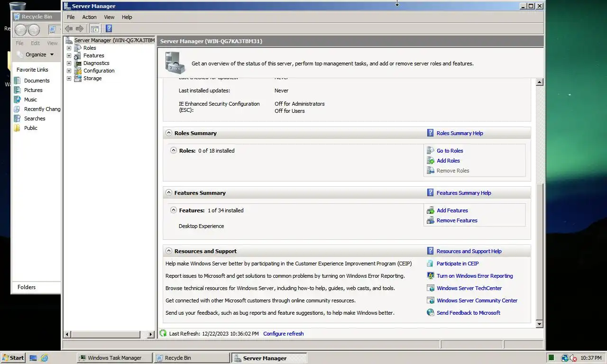Image resolution: width=607 pixels, height=364 pixels.
Task: Collapse the Roles Summary section
Action: coord(169,133)
